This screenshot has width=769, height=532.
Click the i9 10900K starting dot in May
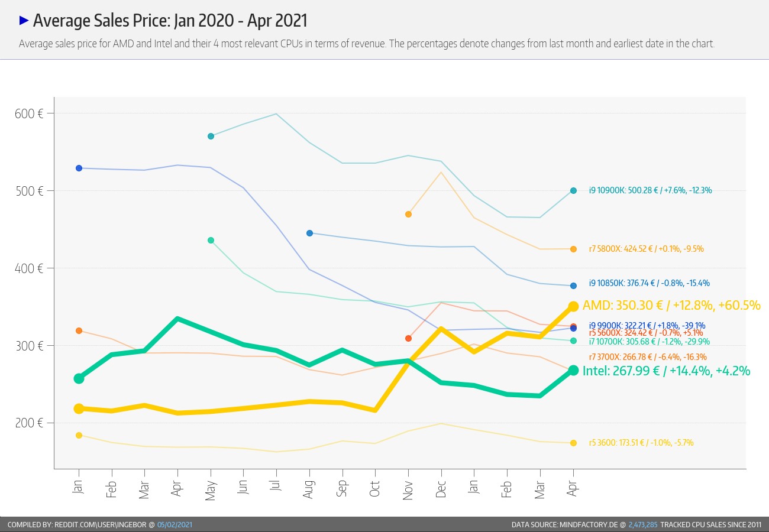click(x=211, y=137)
